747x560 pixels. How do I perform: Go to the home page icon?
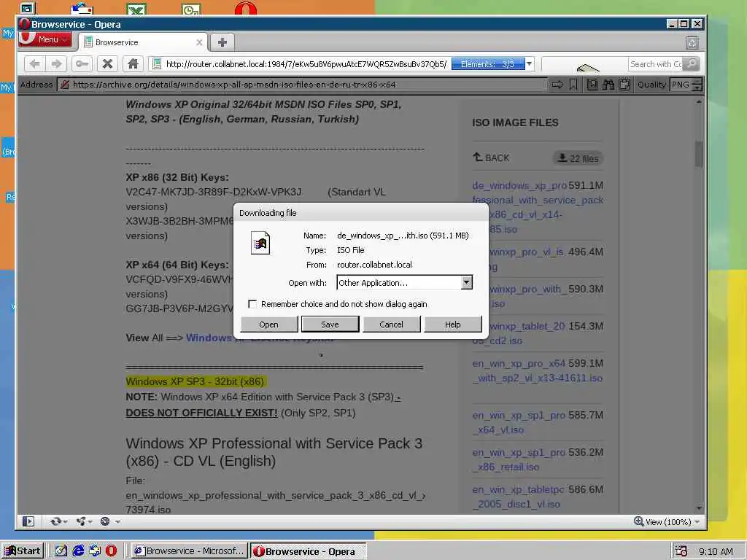pyautogui.click(x=133, y=64)
